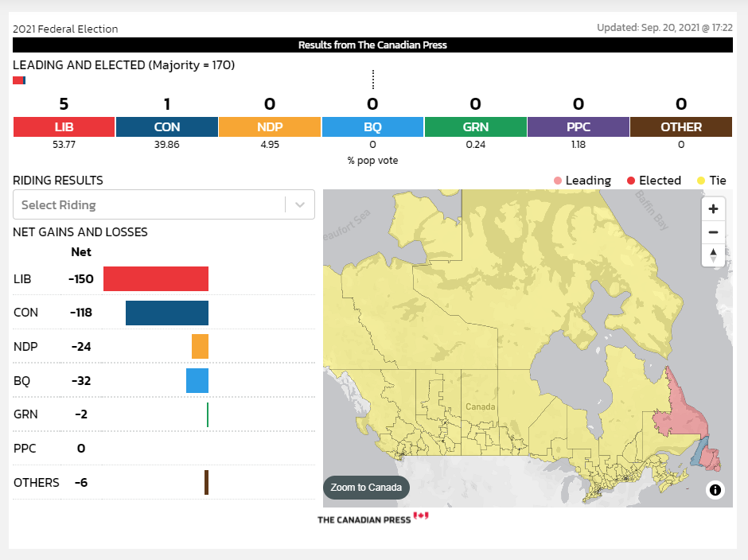The width and height of the screenshot is (748, 560).
Task: Zoom in on map with plus icon
Action: click(713, 209)
